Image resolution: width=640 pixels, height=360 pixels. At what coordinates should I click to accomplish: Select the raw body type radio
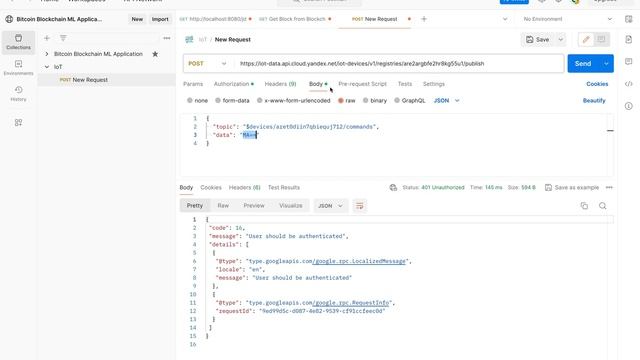coord(340,100)
